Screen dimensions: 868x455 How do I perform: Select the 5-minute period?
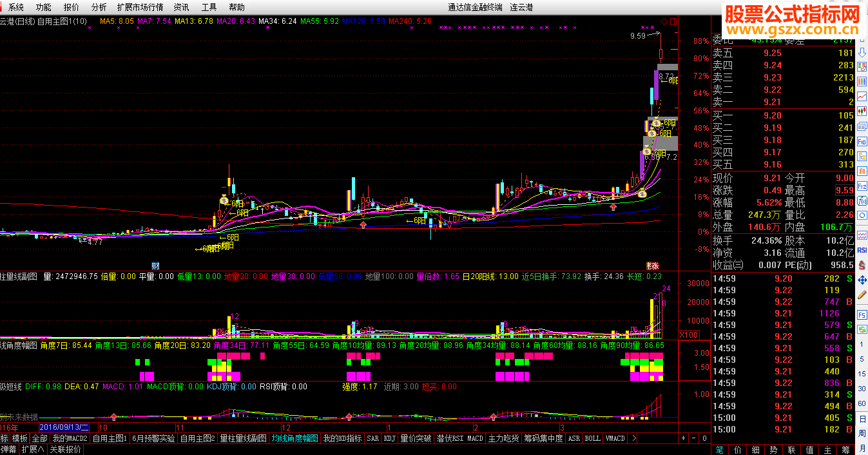[862, 359]
